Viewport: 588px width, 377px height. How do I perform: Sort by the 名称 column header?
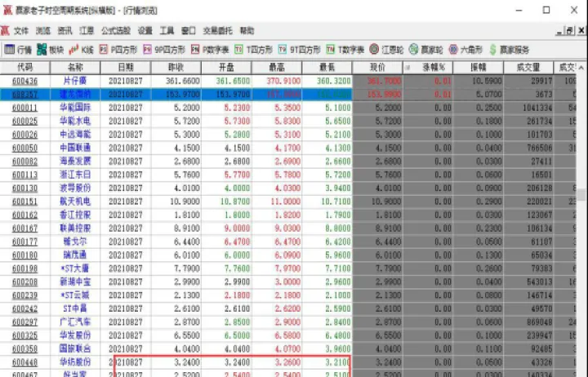tap(75, 68)
